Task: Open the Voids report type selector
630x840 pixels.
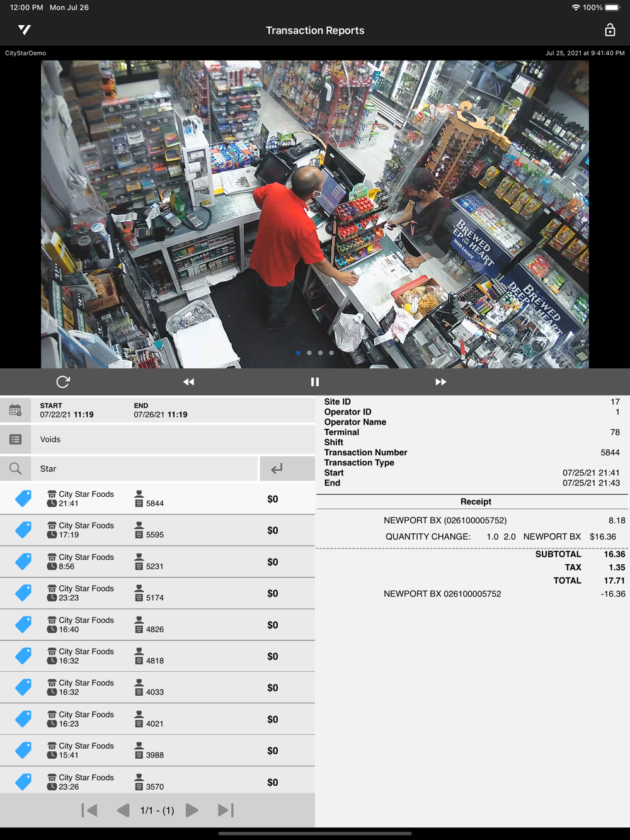Action: (173, 440)
